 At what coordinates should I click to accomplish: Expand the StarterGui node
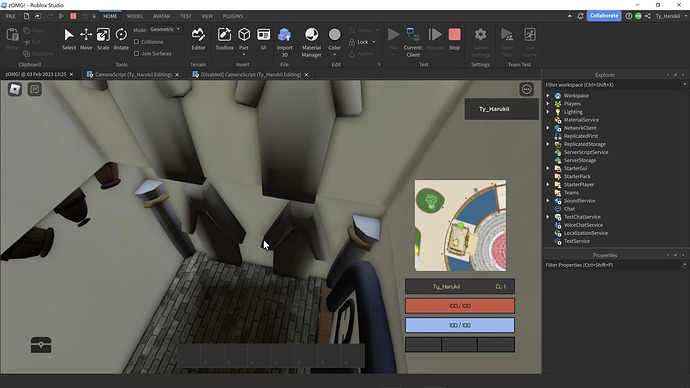point(548,168)
